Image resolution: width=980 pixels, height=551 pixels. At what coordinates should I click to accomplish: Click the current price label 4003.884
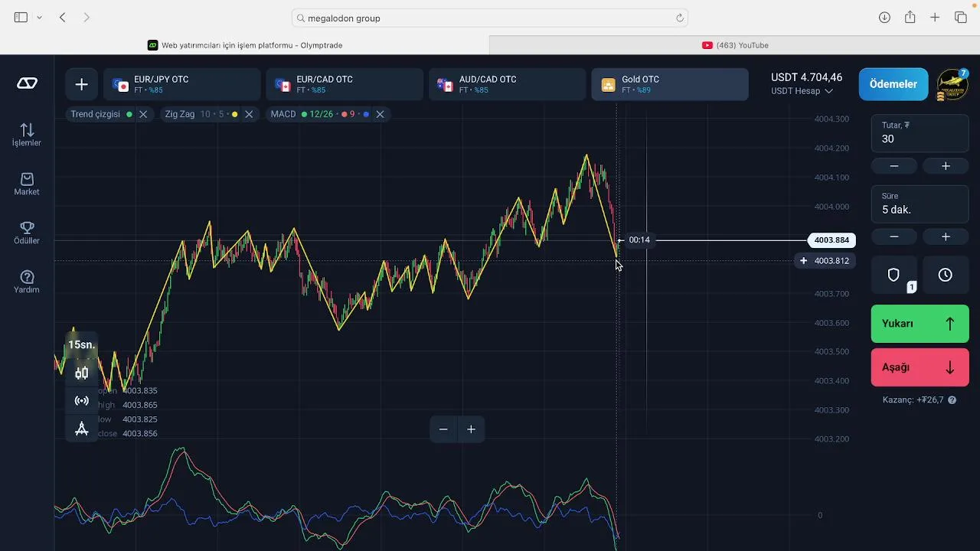pyautogui.click(x=831, y=240)
